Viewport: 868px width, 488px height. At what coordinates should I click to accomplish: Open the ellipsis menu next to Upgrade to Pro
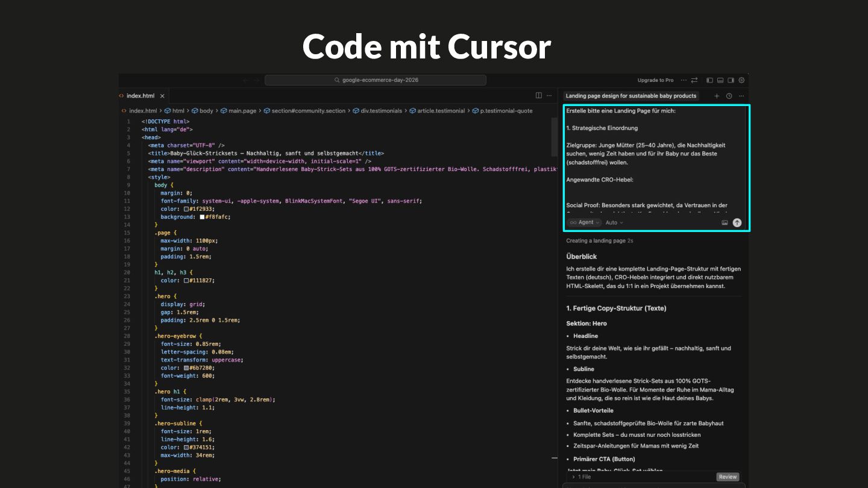pyautogui.click(x=684, y=80)
